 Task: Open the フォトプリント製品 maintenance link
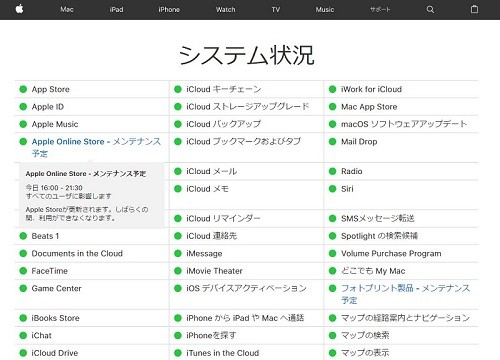click(405, 294)
